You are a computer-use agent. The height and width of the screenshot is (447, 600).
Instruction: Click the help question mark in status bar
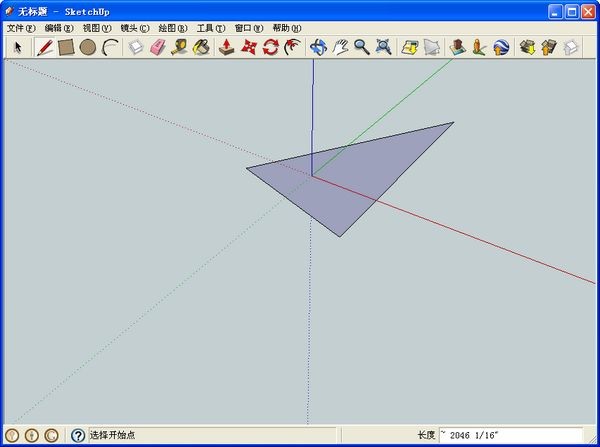(x=78, y=436)
